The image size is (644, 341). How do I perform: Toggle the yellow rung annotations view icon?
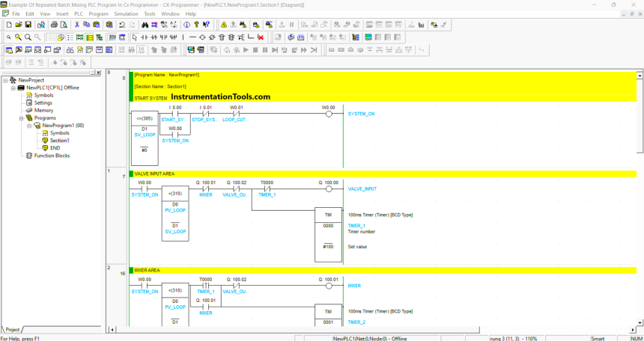(90, 37)
